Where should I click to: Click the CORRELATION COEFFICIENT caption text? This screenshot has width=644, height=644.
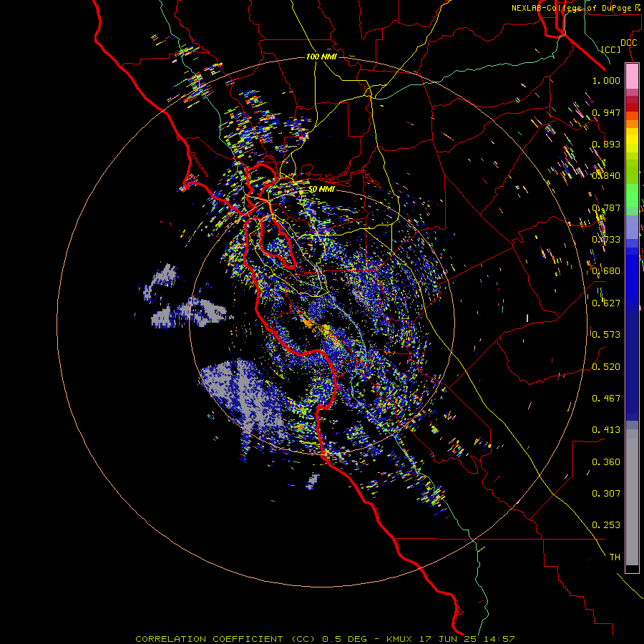pos(209,639)
